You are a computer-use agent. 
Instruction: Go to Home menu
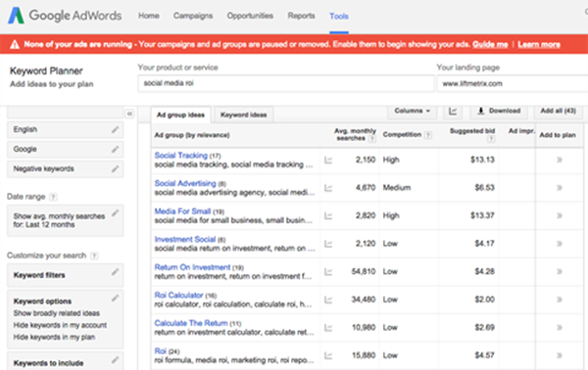(x=149, y=16)
